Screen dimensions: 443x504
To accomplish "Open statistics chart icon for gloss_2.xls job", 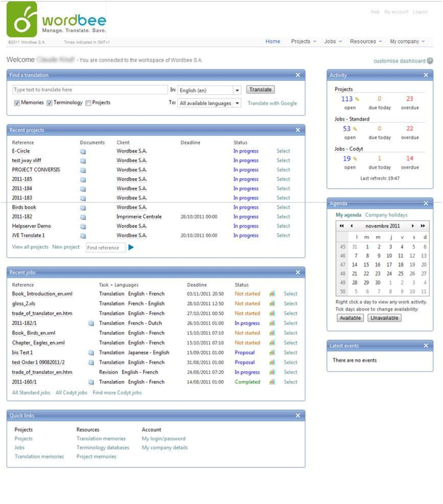I will [272, 304].
